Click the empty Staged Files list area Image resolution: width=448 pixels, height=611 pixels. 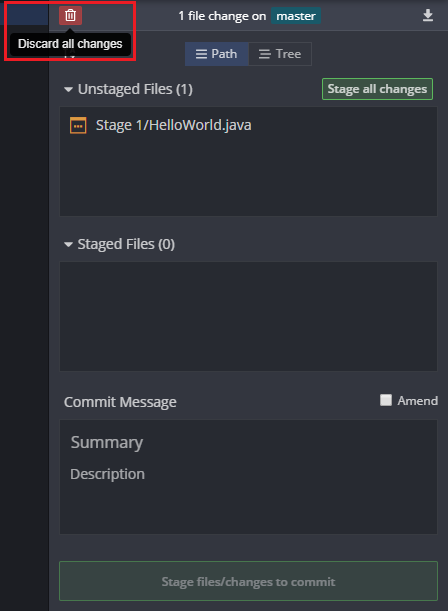coord(248,316)
